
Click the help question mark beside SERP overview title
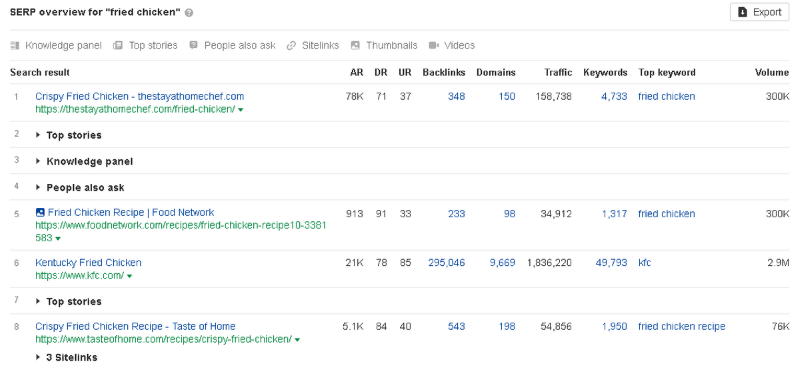[x=189, y=13]
